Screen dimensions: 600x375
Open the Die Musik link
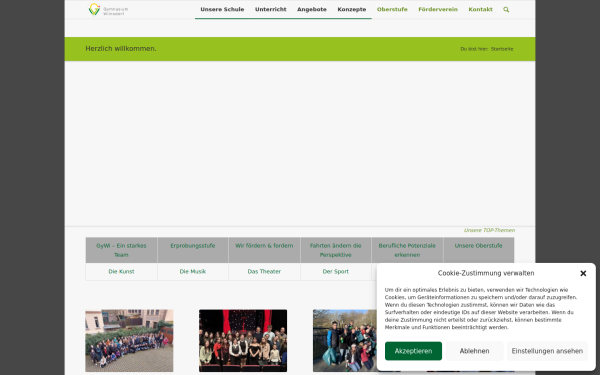click(193, 272)
